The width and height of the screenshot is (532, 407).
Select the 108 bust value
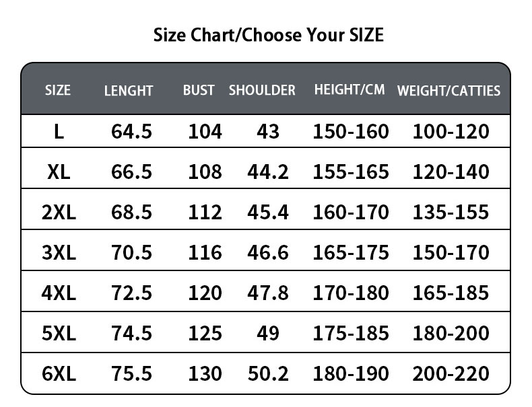(205, 172)
